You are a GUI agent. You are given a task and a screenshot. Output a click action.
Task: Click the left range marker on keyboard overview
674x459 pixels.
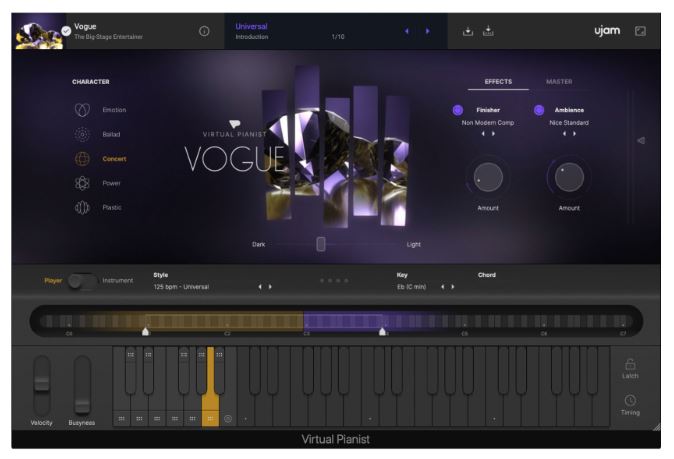pos(146,331)
